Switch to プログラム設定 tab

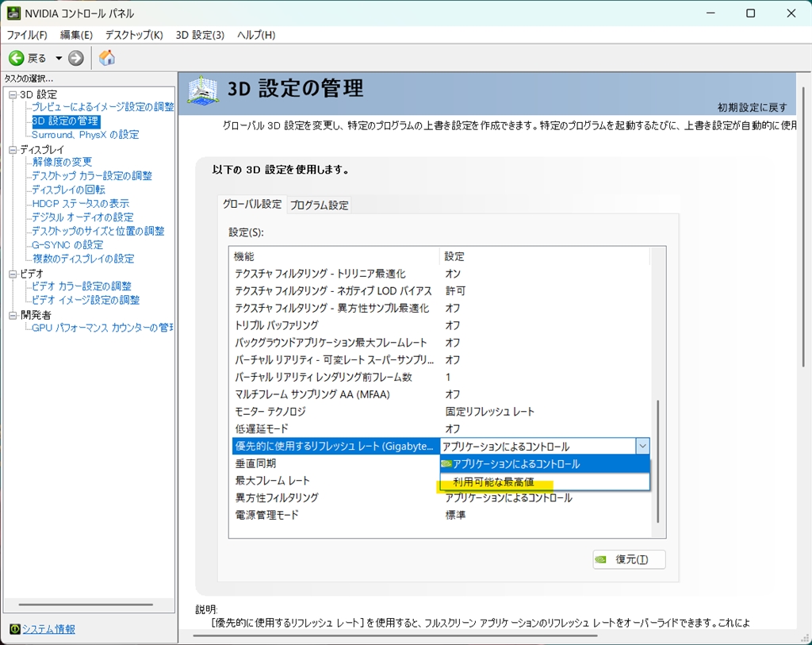[x=319, y=205]
